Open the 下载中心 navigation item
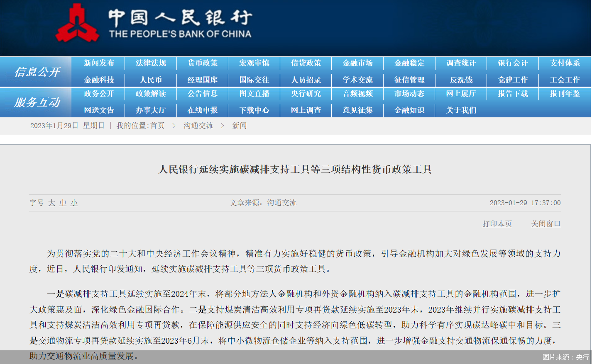This screenshot has height=364, width=592. coord(254,110)
